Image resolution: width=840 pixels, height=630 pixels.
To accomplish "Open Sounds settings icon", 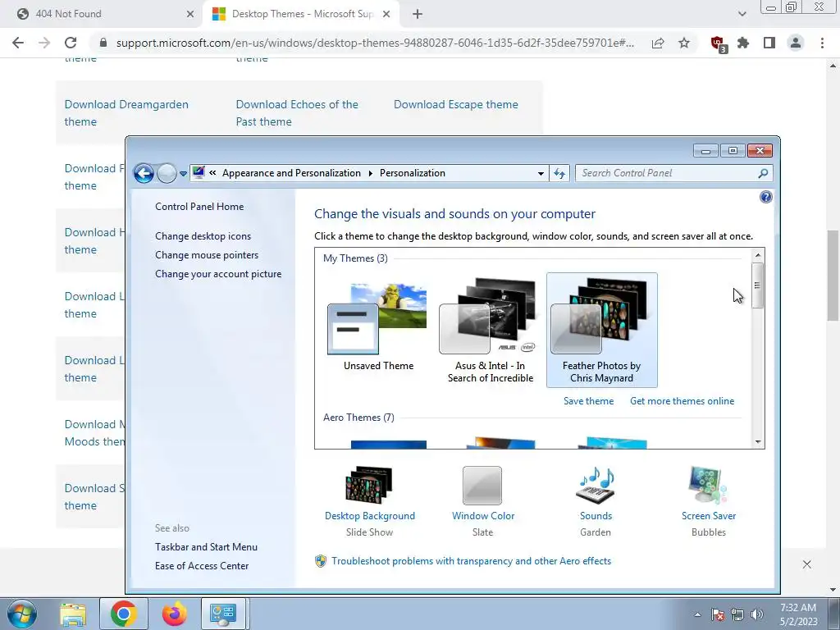I will [x=596, y=486].
